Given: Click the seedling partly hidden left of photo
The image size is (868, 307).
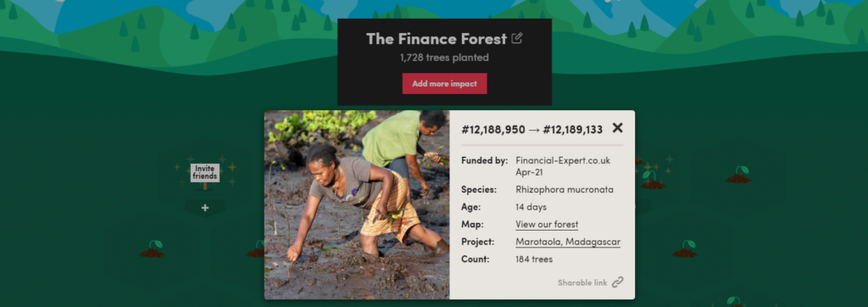Looking at the screenshot, I should 256,248.
